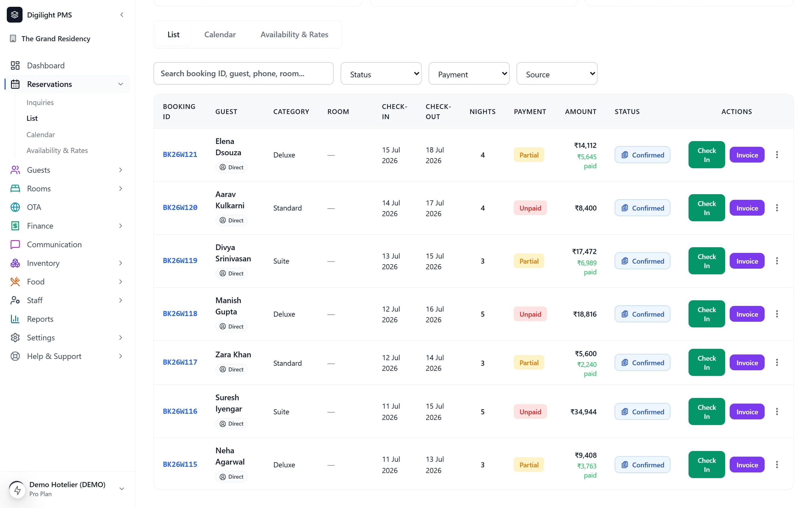Select the List tab
Screen dimensions: 812x508
tap(173, 35)
